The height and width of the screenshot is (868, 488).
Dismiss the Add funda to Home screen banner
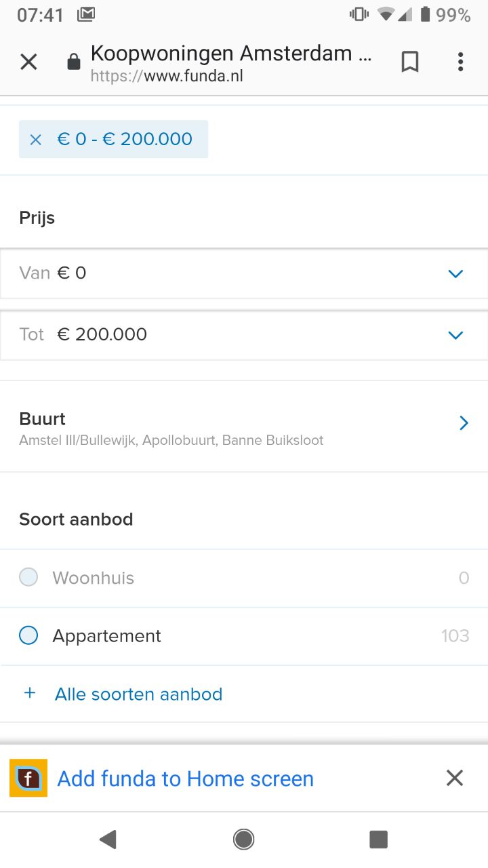point(455,778)
